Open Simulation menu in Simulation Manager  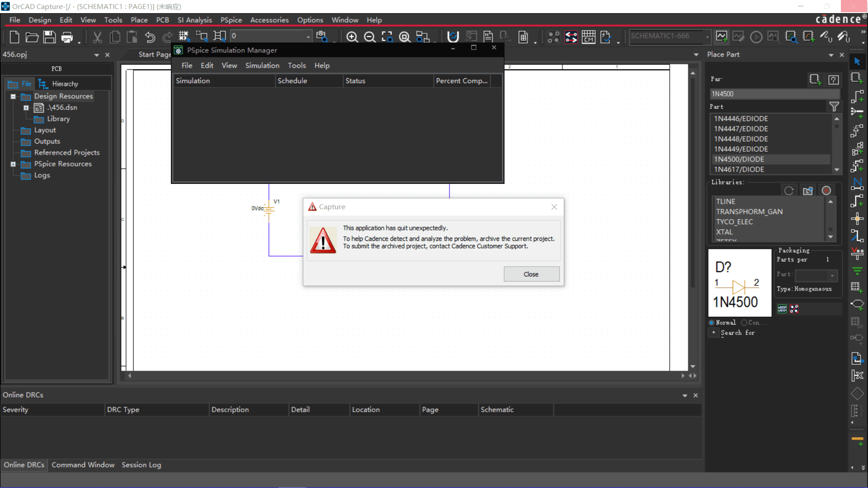pyautogui.click(x=262, y=66)
